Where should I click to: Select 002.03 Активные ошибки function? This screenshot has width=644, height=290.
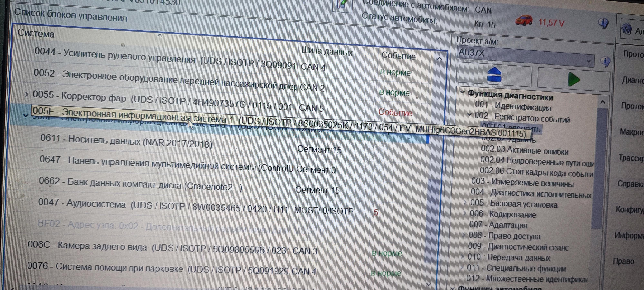coord(524,150)
